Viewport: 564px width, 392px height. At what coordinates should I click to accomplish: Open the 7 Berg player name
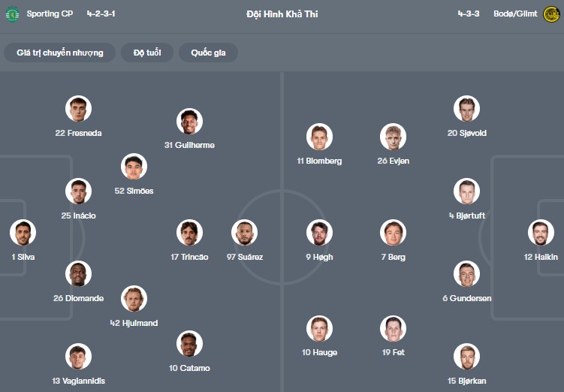coord(393,257)
